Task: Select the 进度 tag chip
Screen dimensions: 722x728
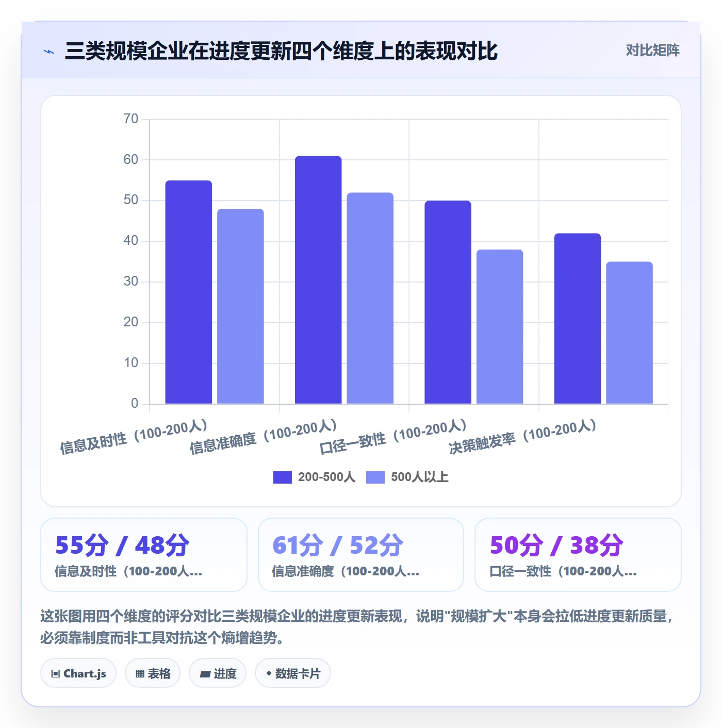Action: 218,673
